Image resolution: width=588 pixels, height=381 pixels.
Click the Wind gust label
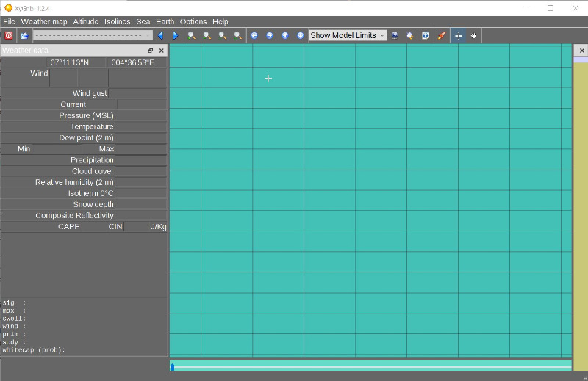pos(90,93)
